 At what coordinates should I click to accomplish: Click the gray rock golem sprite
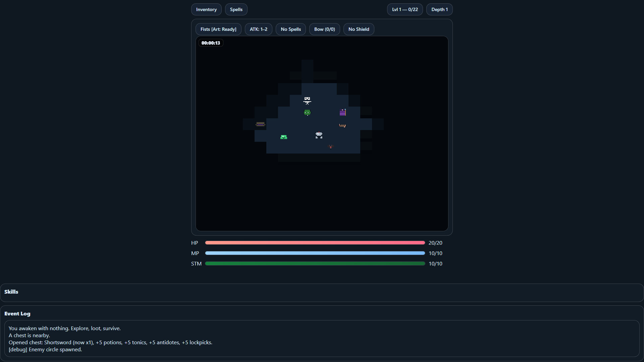click(319, 135)
